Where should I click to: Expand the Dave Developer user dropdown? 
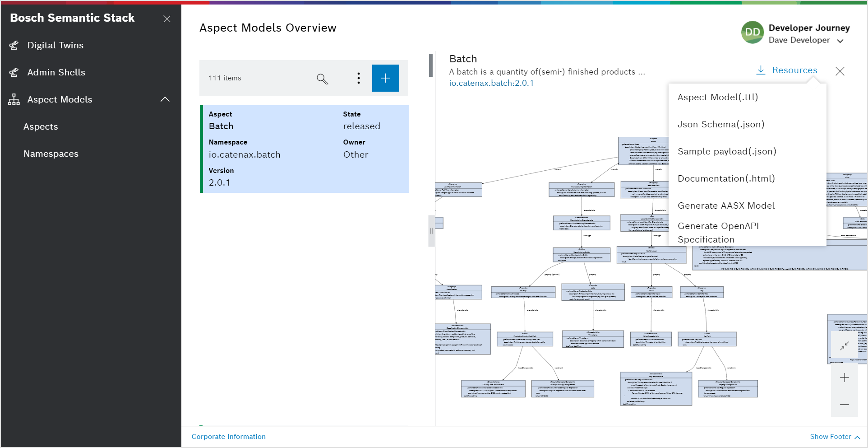(x=840, y=41)
